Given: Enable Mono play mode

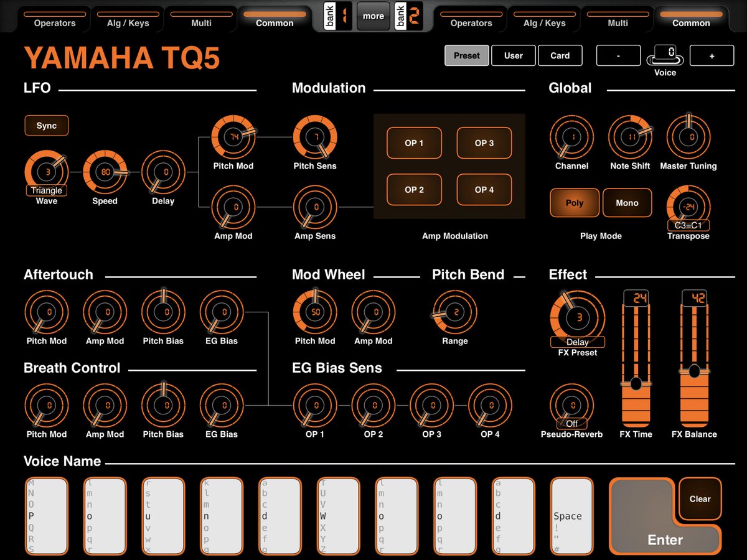Looking at the screenshot, I should point(627,203).
